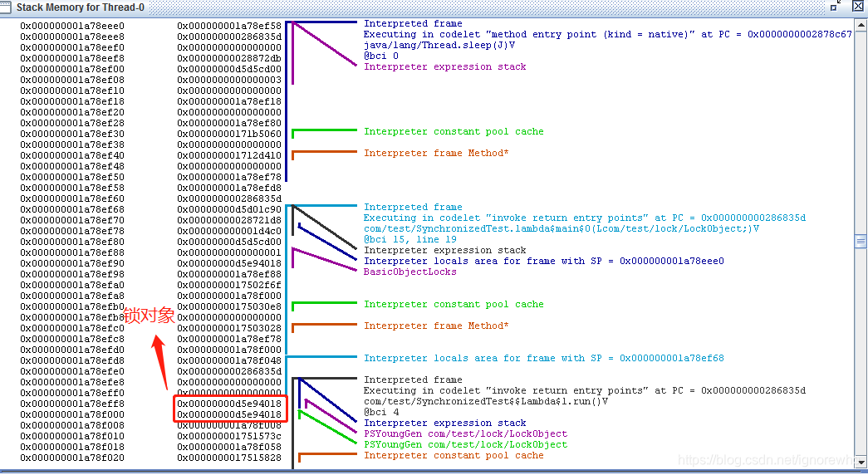Select address 0x000000001a78ef20 in the left column
Screen dimensions: 868x475
(x=72, y=112)
